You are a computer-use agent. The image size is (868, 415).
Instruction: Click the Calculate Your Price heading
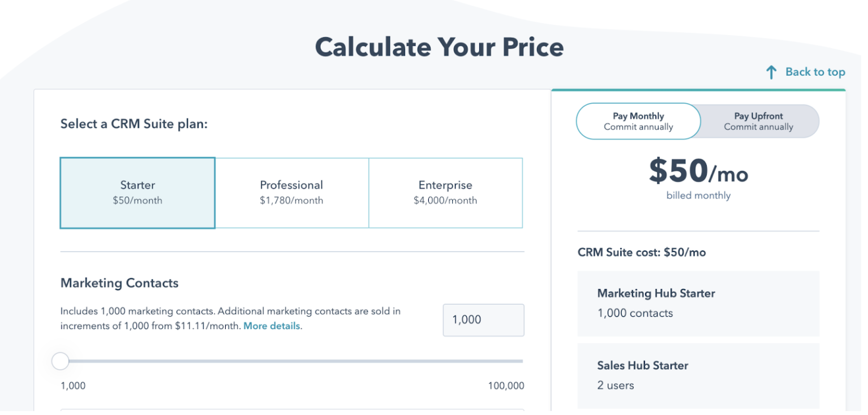coord(439,47)
